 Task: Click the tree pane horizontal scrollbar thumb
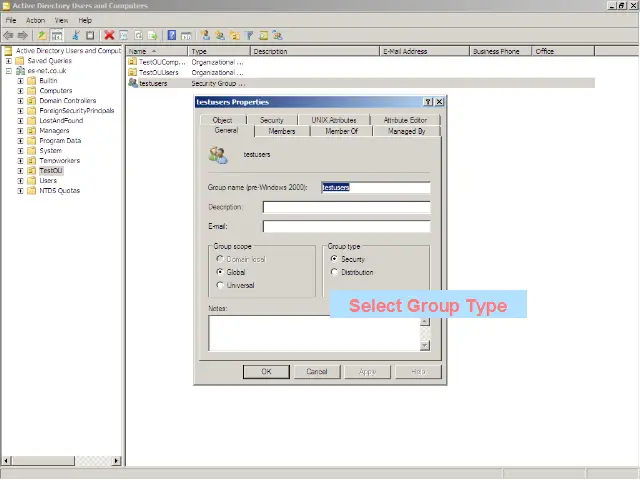43,460
